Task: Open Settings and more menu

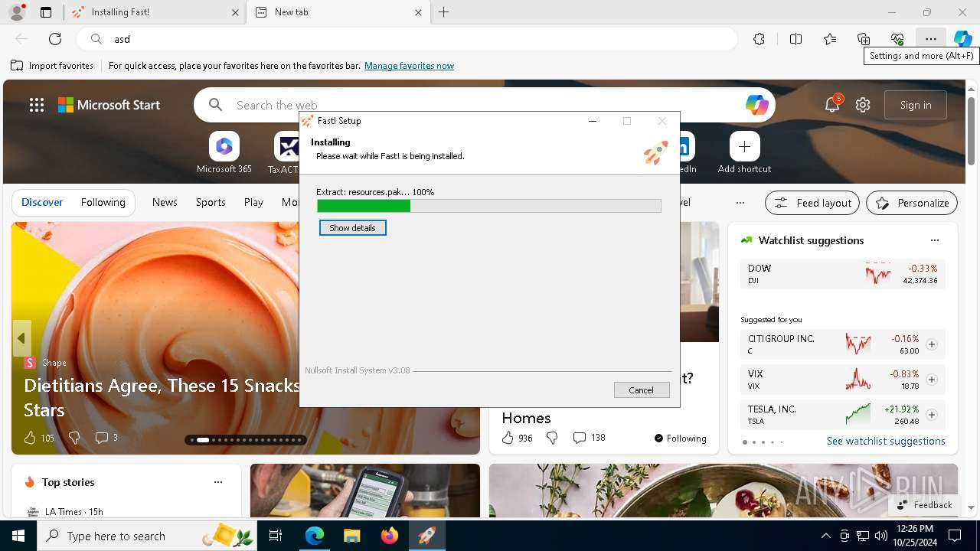Action: 930,39
